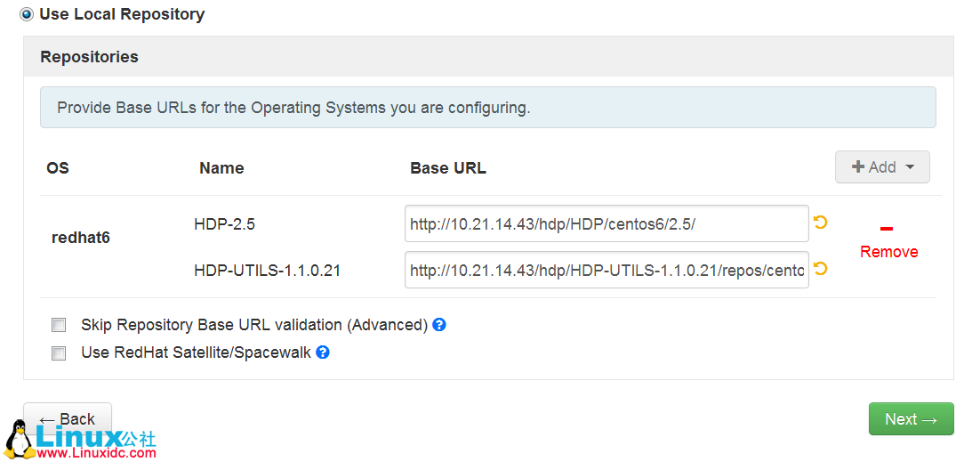Click the red minus icon for redhat6
980x462 pixels.
(887, 230)
